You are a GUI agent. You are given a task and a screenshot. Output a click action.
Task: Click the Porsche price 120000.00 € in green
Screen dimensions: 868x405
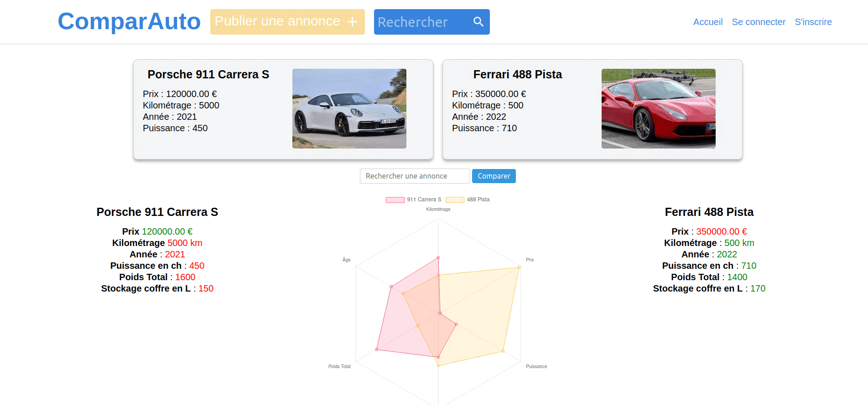[x=167, y=231]
